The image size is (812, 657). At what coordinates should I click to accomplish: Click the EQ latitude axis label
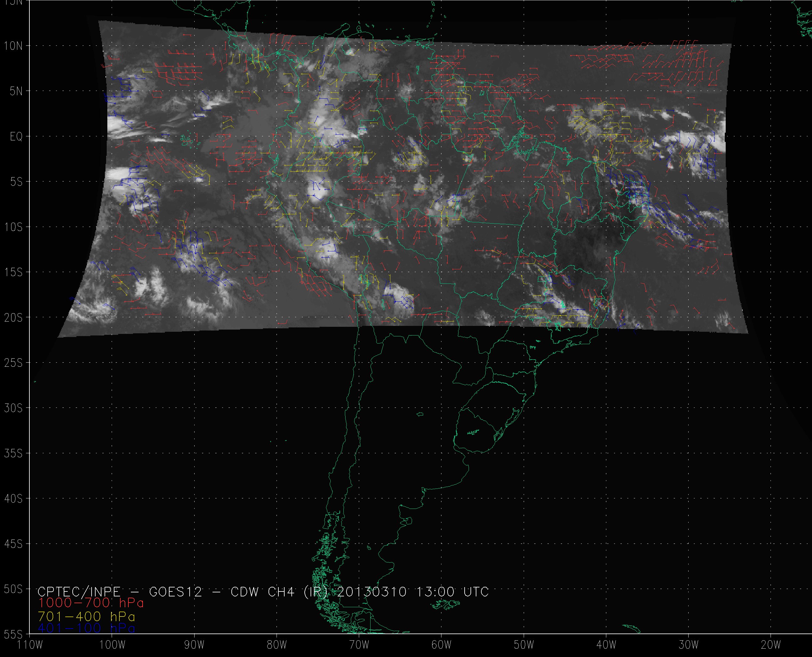click(16, 137)
